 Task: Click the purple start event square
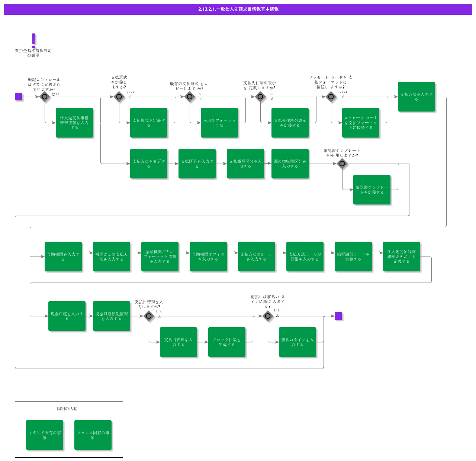coord(19,97)
